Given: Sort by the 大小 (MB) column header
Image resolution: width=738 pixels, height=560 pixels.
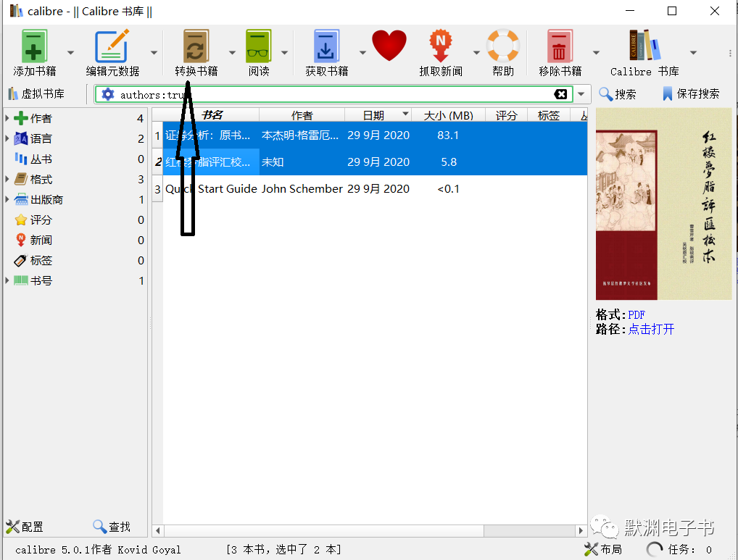Looking at the screenshot, I should click(x=448, y=115).
